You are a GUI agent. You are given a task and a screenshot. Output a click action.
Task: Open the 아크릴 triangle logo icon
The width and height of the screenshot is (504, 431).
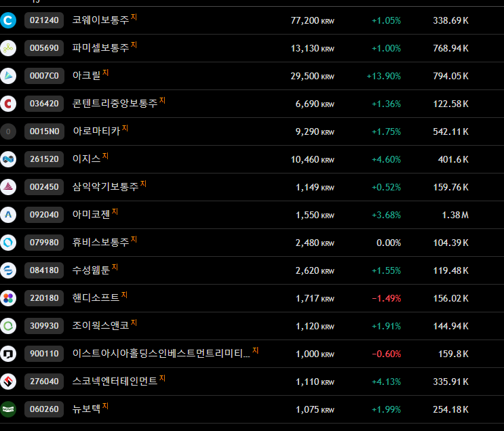[8, 76]
